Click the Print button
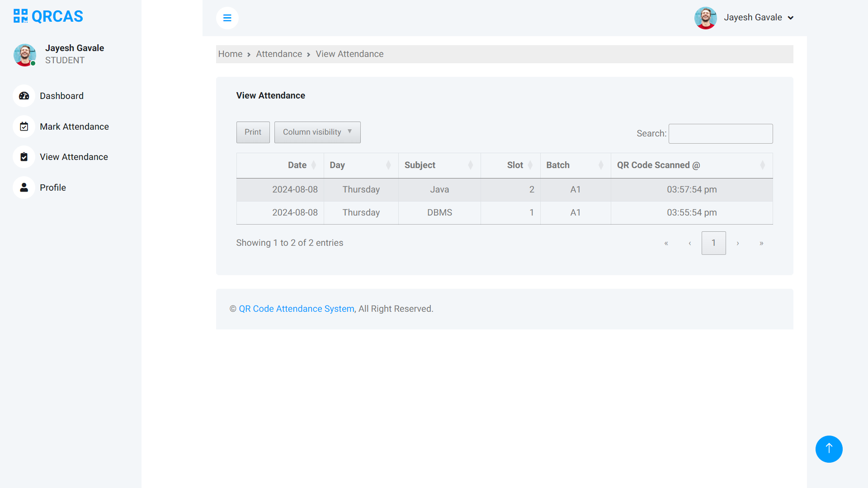 (253, 132)
